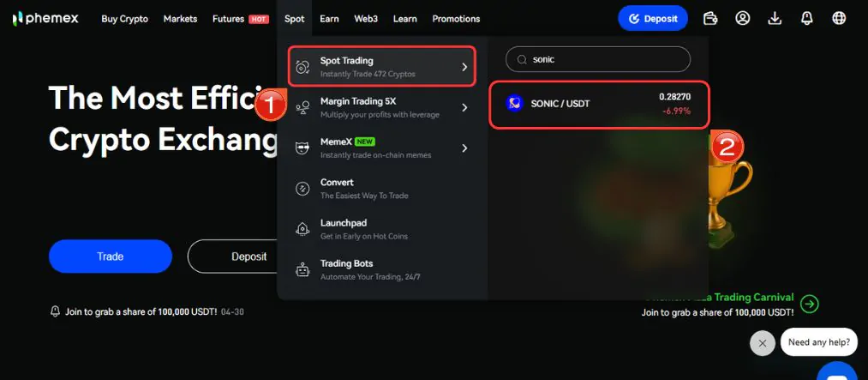Open the Promotions menu
This screenshot has height=380, width=868.
(456, 19)
